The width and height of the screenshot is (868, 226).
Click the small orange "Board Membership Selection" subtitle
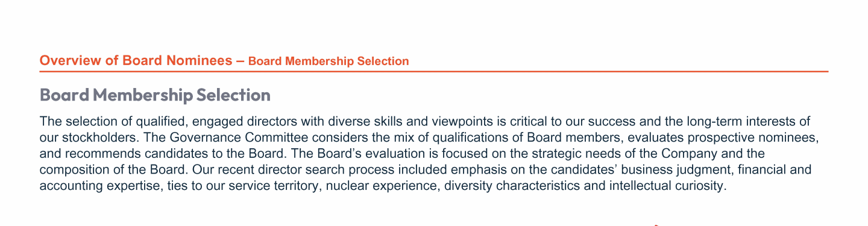pyautogui.click(x=329, y=61)
